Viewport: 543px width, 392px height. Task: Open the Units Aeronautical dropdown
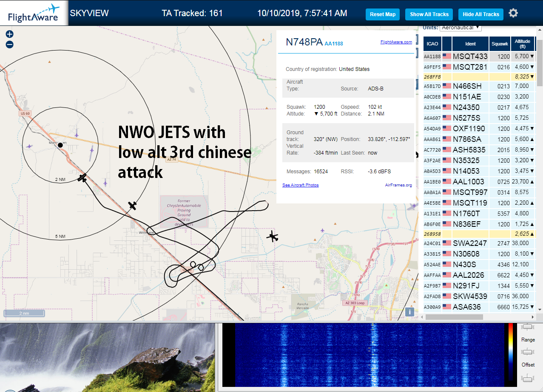(461, 28)
